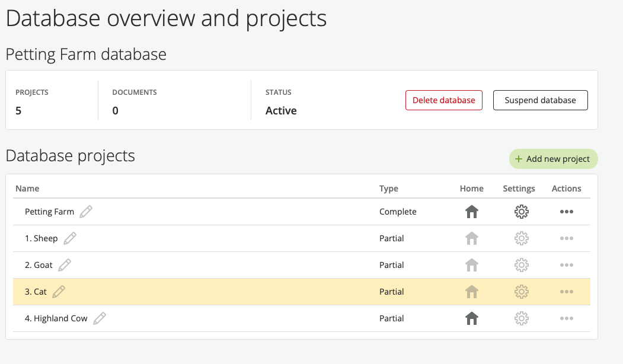Open settings gear for 4. Highland Cow
This screenshot has width=623, height=364.
[521, 318]
